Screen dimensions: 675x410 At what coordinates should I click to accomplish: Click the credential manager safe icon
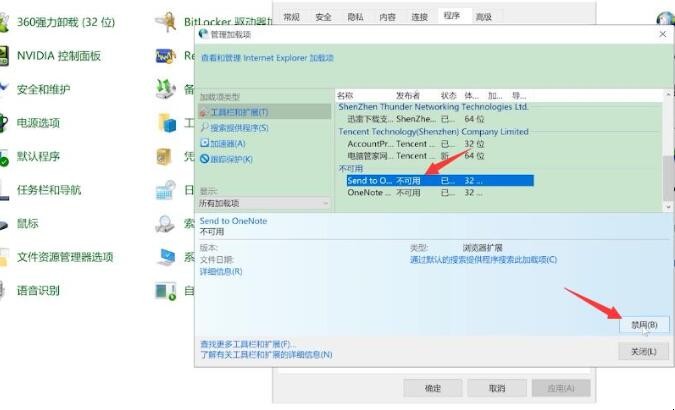click(164, 156)
